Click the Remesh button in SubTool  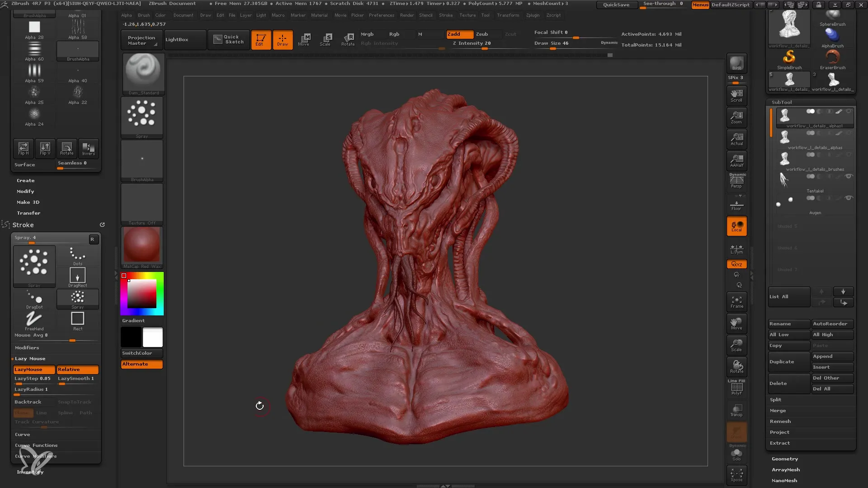[x=781, y=421]
